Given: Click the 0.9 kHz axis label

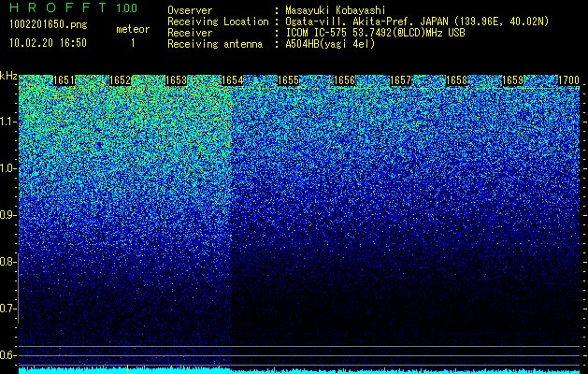Looking at the screenshot, I should point(7,215).
